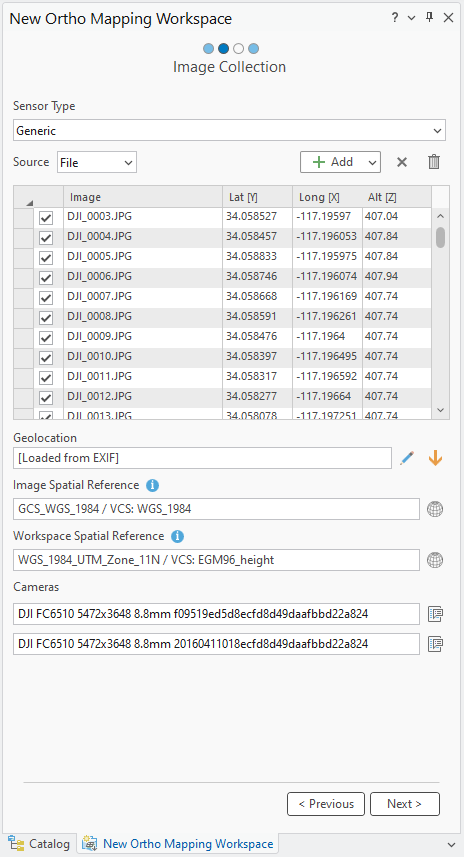Screen dimensions: 464x857
Task: Click the image table scrollbar thumb
Action: [x=440, y=237]
